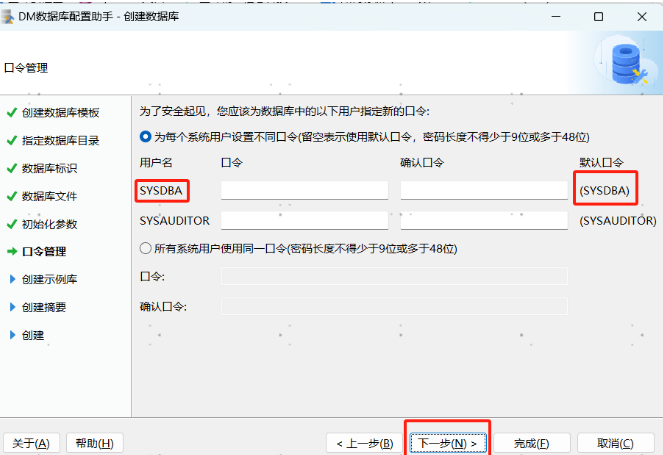Image resolution: width=663 pixels, height=455 pixels.
Task: Click the shared 确认口令: input field
Action: click(394, 306)
